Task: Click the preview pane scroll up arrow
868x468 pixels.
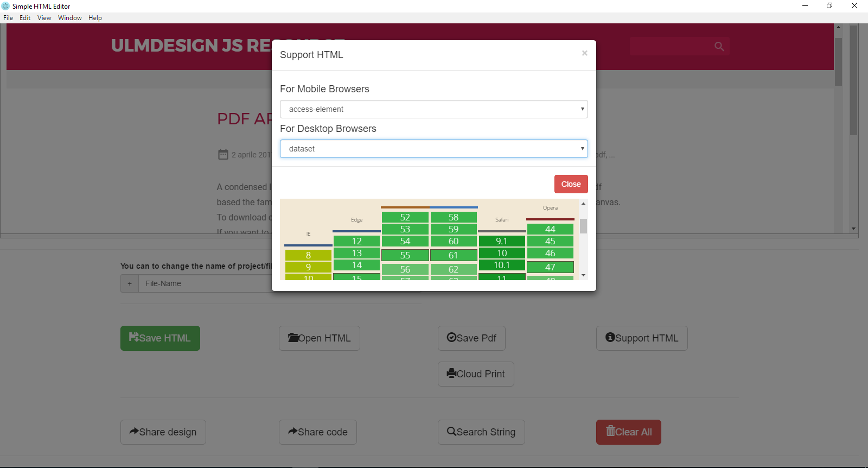Action: [838, 27]
